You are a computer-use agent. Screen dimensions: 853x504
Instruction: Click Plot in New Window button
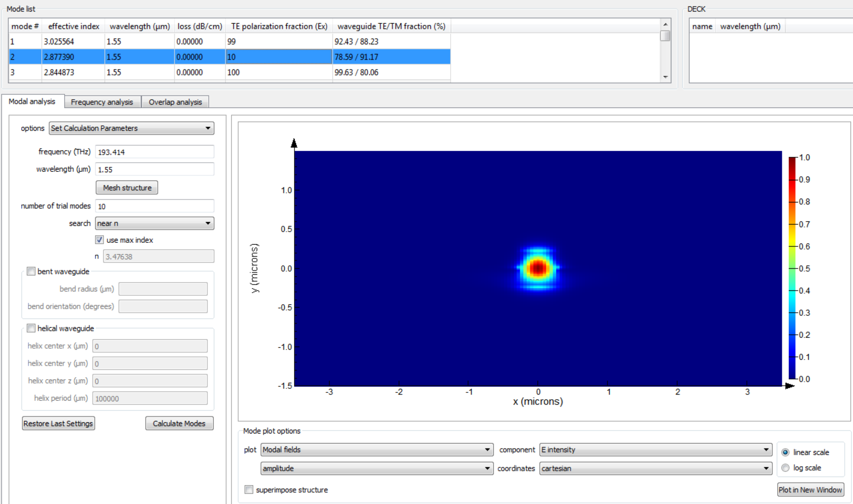810,489
